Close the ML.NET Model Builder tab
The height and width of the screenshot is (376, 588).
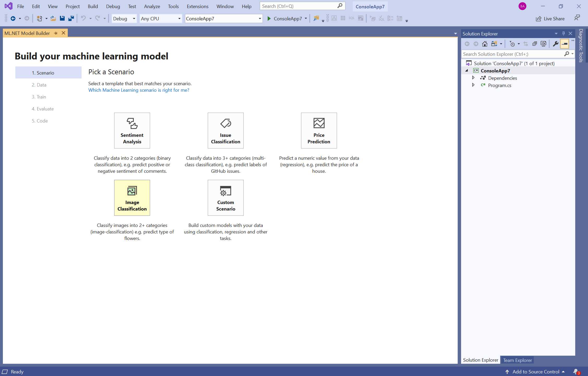click(x=63, y=33)
